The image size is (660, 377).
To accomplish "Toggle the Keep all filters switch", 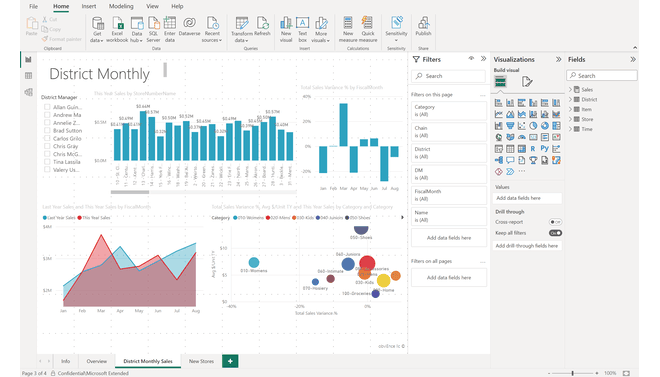I will click(x=555, y=233).
